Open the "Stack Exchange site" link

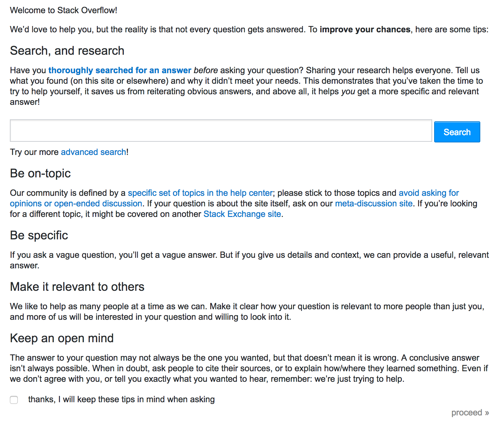click(242, 214)
